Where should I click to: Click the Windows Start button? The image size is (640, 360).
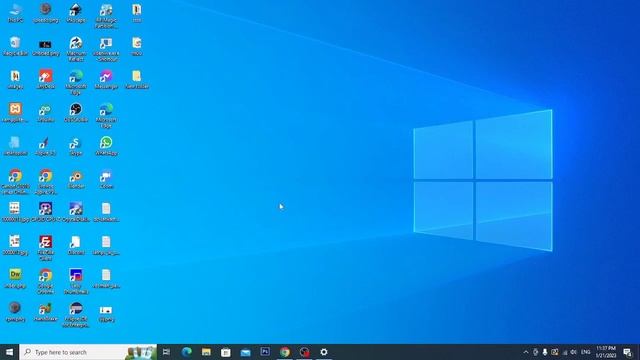pyautogui.click(x=9, y=352)
